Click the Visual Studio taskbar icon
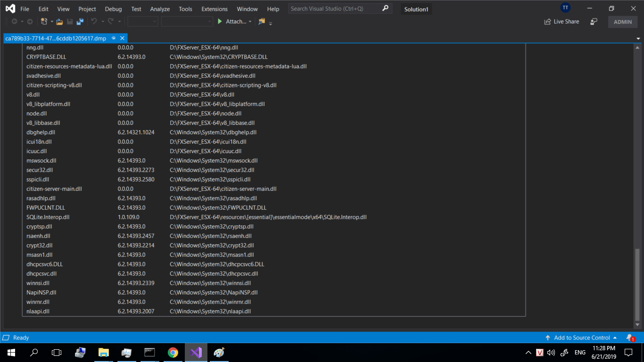This screenshot has width=644, height=362. [x=196, y=352]
